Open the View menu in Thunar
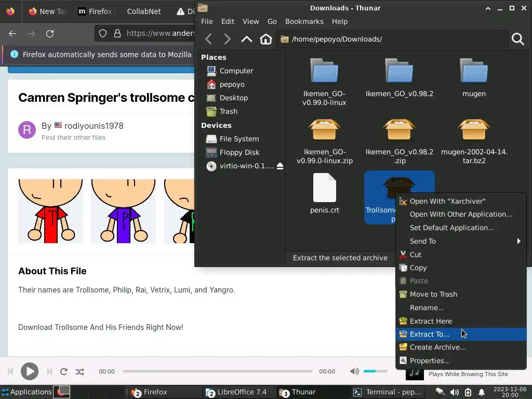Image resolution: width=532 pixels, height=399 pixels. [x=251, y=21]
